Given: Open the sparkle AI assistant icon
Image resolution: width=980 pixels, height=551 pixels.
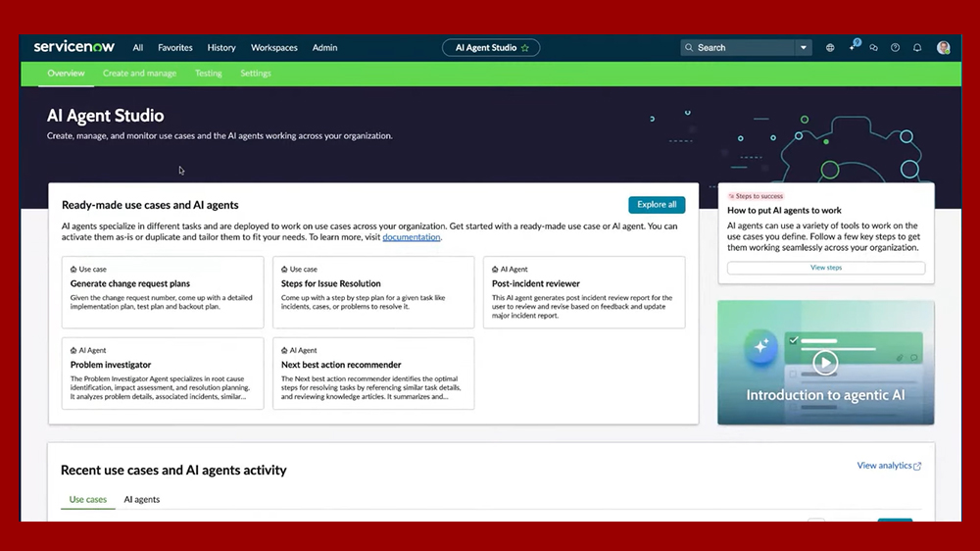Looking at the screenshot, I should 853,47.
